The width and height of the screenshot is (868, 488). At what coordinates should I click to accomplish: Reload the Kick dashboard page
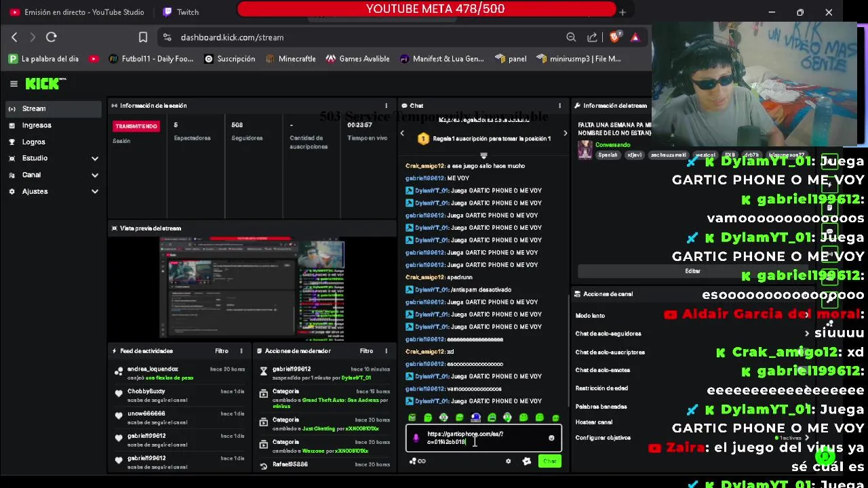[51, 37]
